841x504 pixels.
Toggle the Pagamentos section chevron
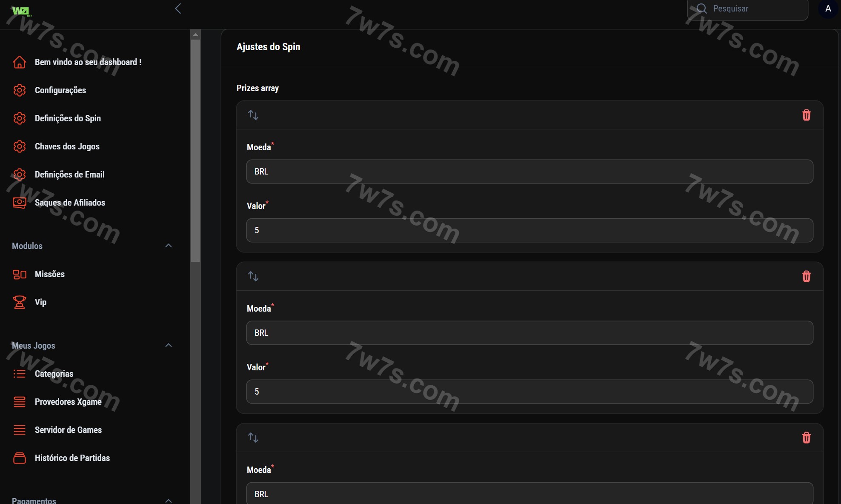point(169,500)
